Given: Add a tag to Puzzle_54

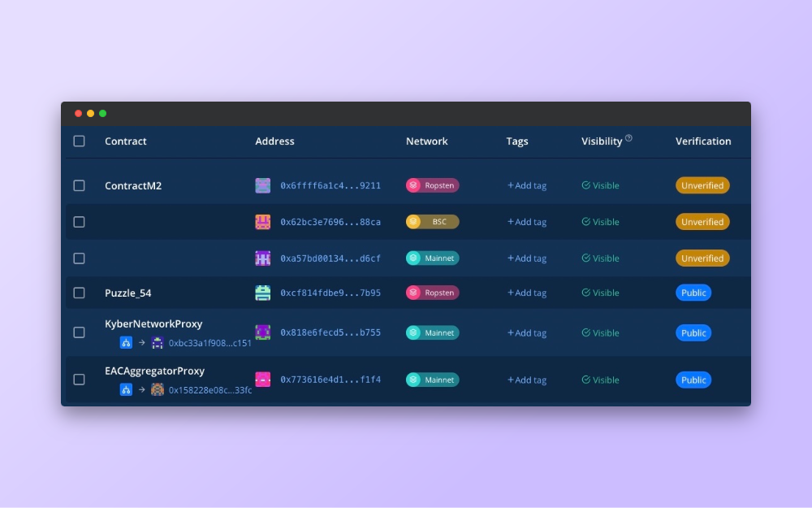Looking at the screenshot, I should [527, 293].
